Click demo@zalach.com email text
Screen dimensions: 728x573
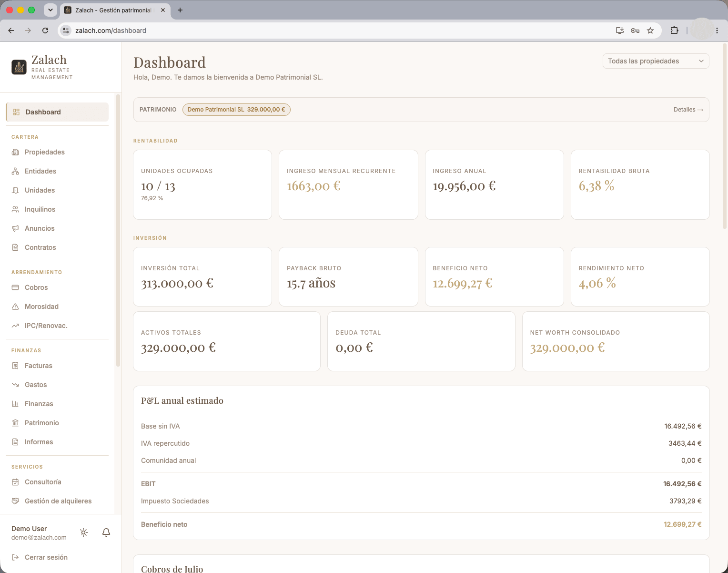pos(39,538)
